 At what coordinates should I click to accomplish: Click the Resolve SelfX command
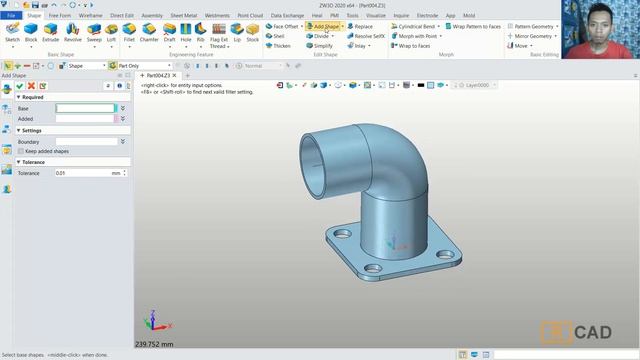point(366,36)
